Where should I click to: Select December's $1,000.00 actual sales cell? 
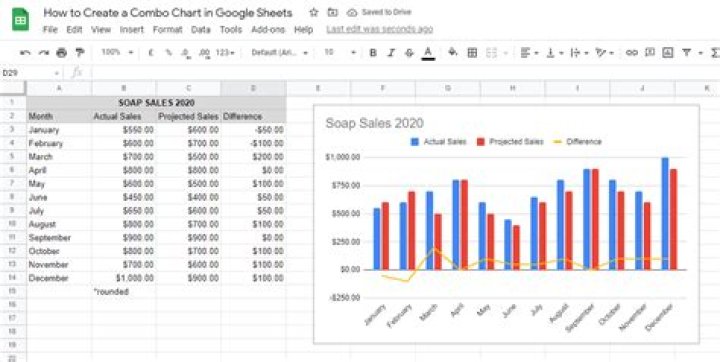[124, 278]
